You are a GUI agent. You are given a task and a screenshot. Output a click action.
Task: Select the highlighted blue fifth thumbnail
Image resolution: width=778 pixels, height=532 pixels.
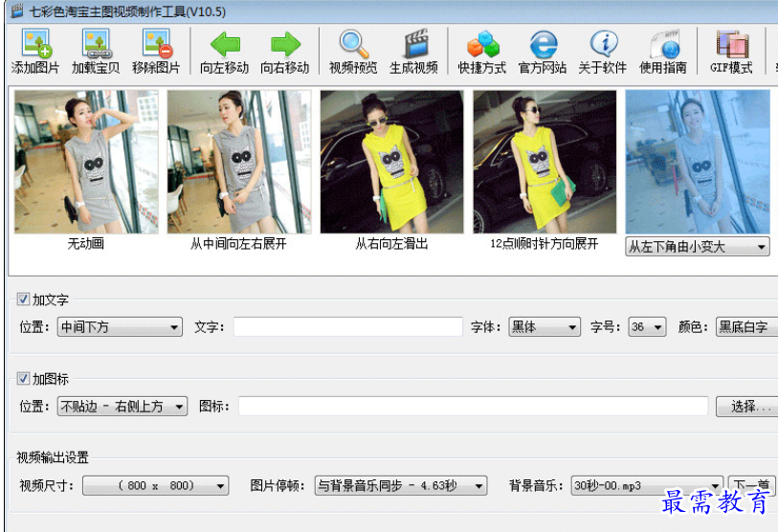point(698,162)
